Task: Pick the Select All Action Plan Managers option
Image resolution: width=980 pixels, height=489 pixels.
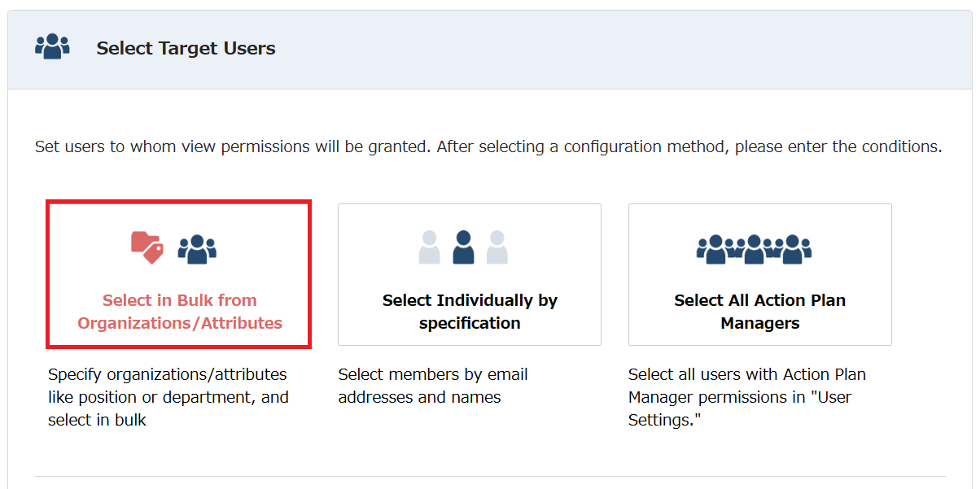Action: coord(759,312)
